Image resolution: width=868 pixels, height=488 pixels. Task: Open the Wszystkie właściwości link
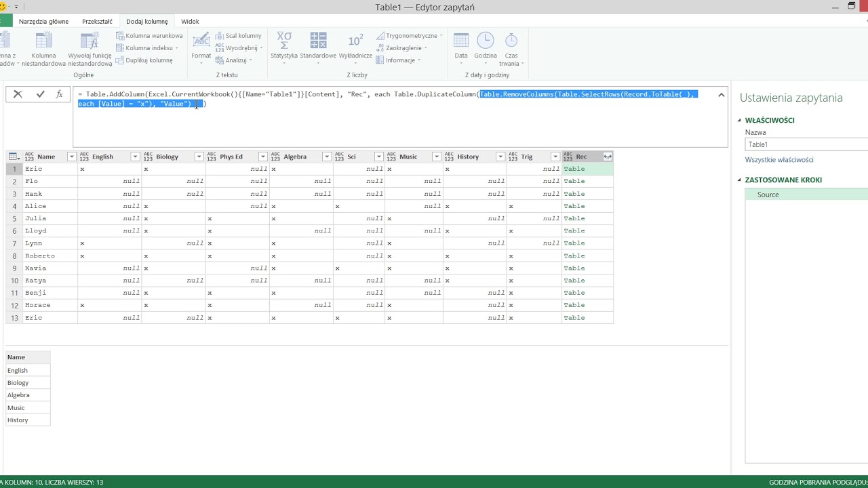tap(779, 160)
